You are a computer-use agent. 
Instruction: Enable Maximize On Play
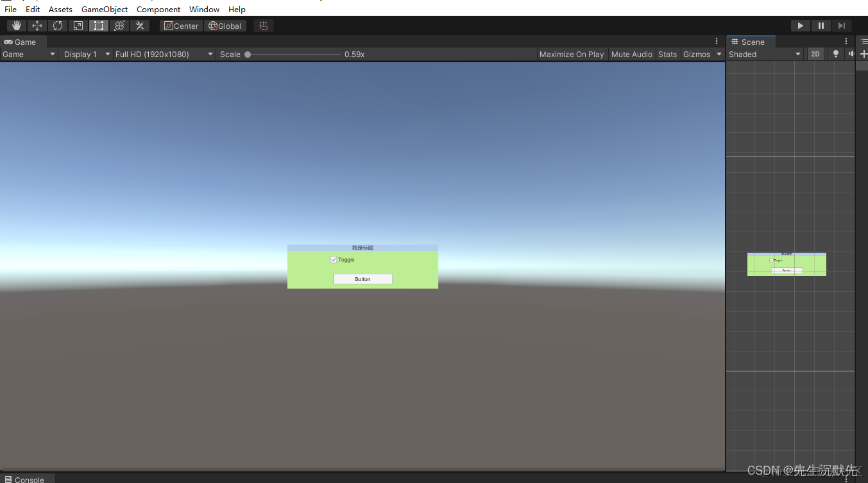[x=572, y=55]
